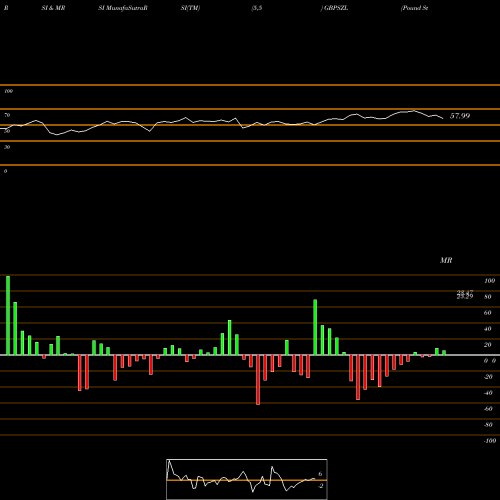This screenshot has width=500, height=500.
Task: Click the MR axis label 20
Action: (488, 345)
